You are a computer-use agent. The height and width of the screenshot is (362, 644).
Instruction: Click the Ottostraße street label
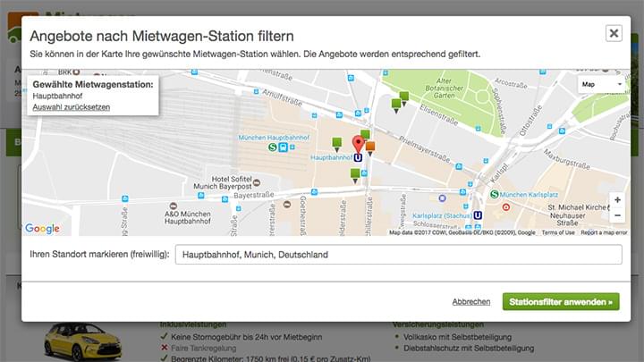coord(530,121)
